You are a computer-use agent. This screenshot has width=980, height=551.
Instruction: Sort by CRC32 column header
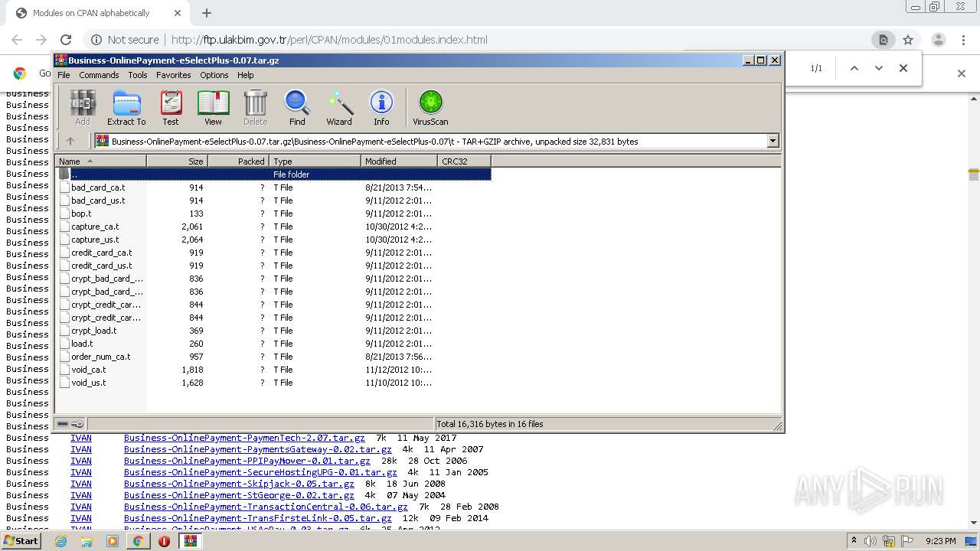(464, 161)
